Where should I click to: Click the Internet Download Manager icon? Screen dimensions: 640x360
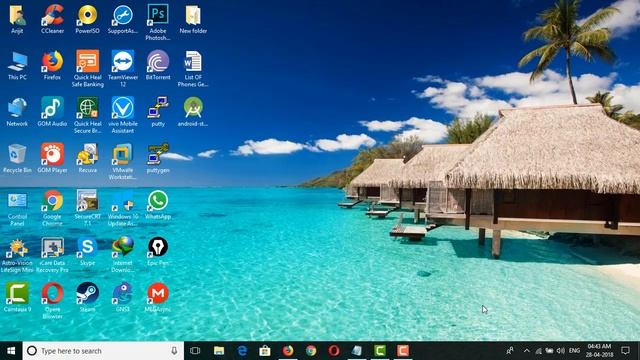tap(123, 255)
